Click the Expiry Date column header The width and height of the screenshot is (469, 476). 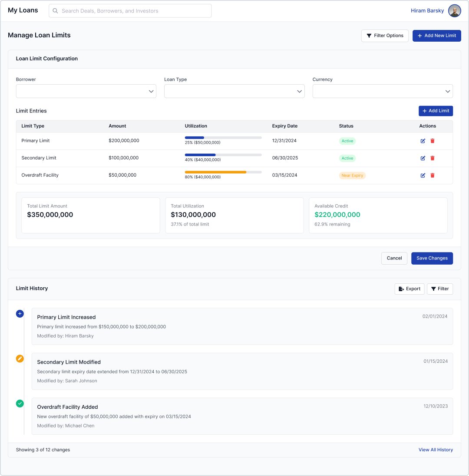284,126
